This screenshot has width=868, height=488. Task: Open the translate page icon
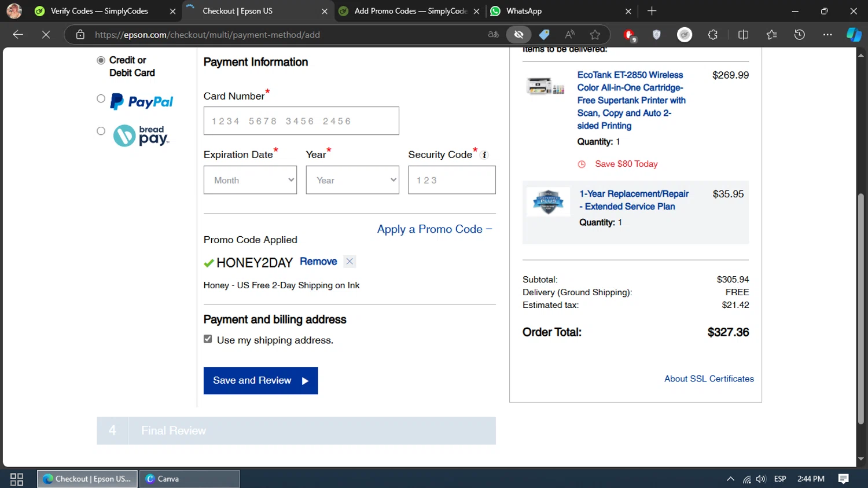493,35
